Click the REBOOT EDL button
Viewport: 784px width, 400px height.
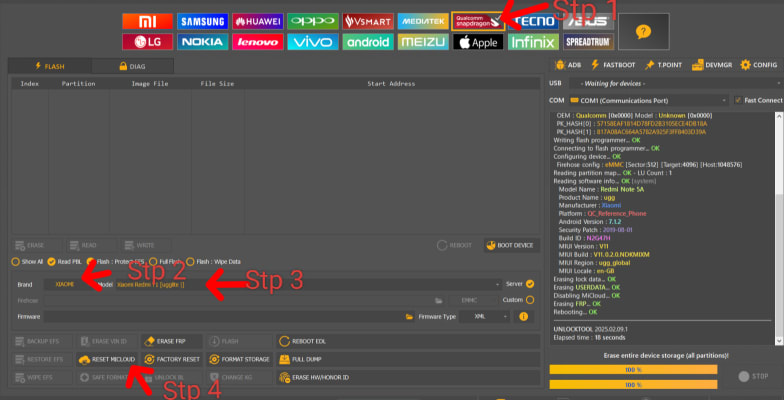tap(408, 342)
